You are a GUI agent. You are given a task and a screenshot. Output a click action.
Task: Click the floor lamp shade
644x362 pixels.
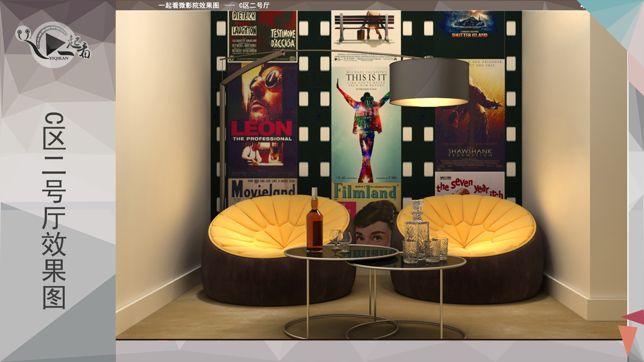[429, 82]
